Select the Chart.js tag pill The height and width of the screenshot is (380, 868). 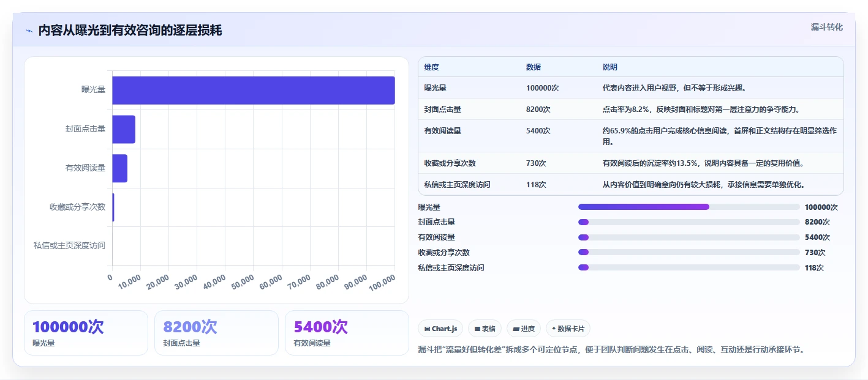(x=440, y=329)
